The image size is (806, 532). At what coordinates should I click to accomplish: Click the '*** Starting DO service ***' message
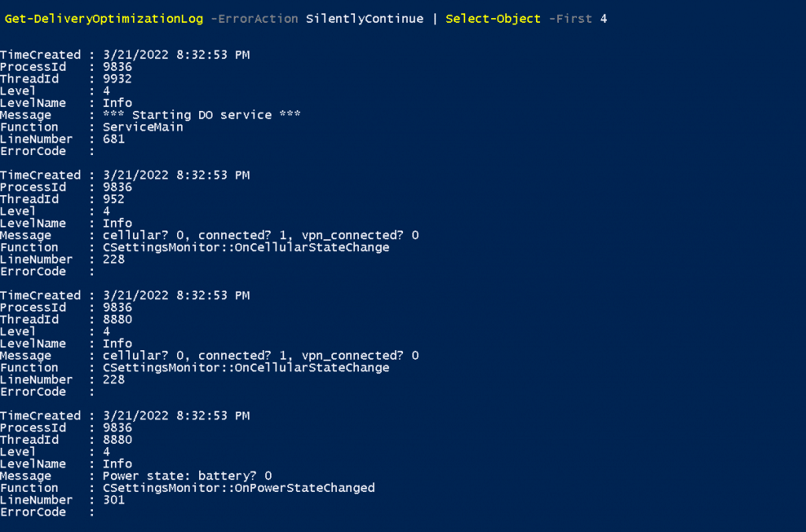point(201,115)
